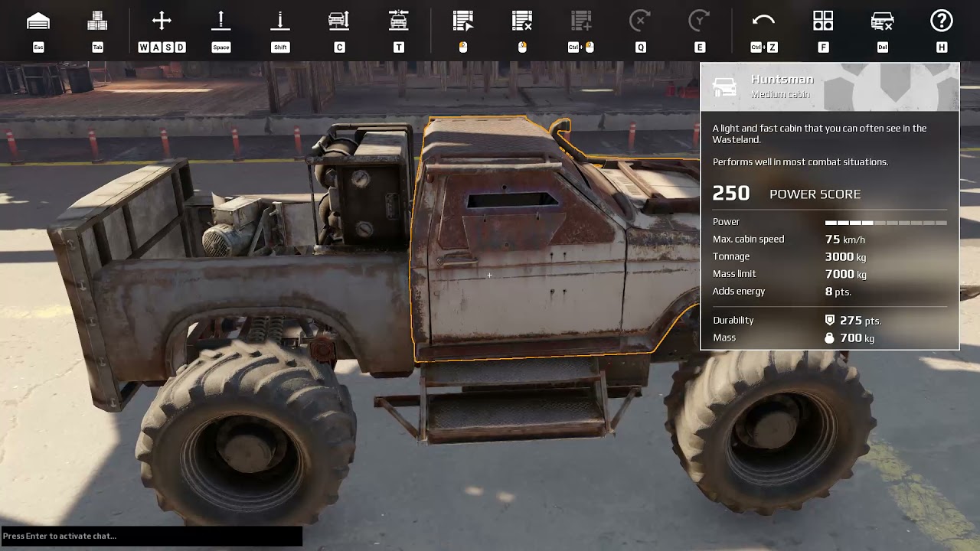Click the 'Medium cabin' subtitle

[780, 95]
